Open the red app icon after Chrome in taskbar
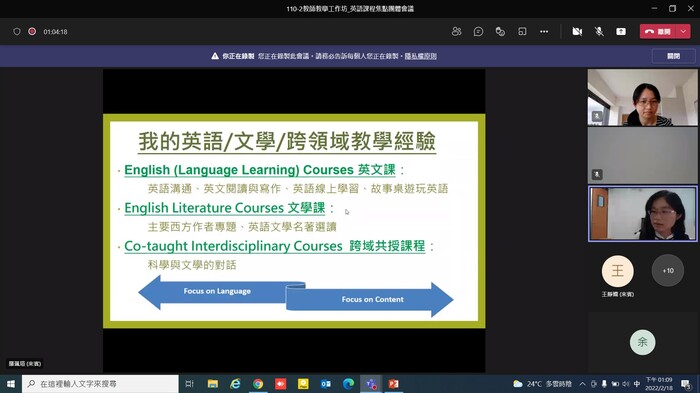Image resolution: width=700 pixels, height=393 pixels. 280,384
